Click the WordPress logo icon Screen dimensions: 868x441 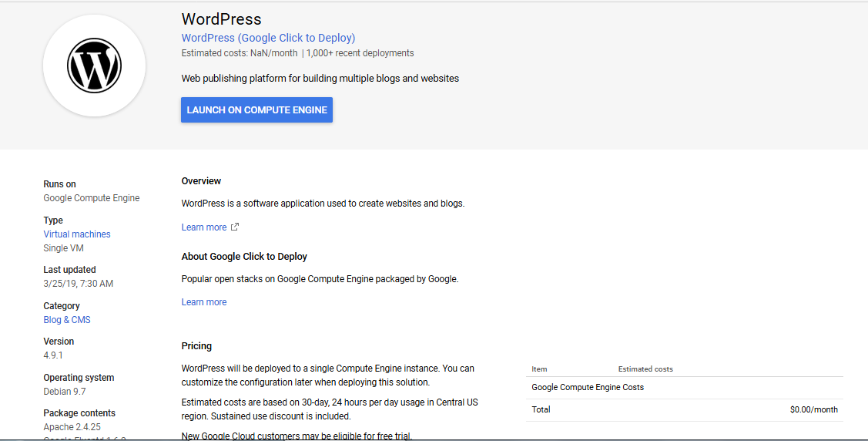tap(94, 66)
